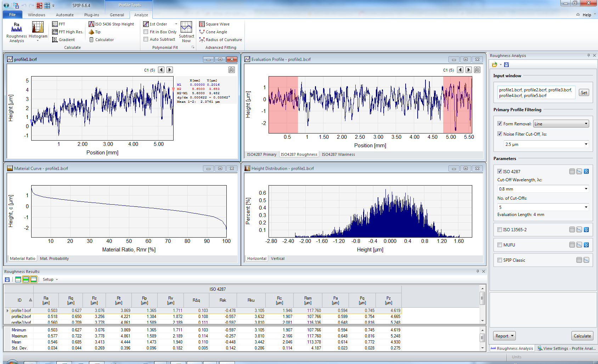Image resolution: width=598 pixels, height=364 pixels.
Task: Open Cut-Off Wavelength 0.8 mm dropdown
Action: coord(543,189)
